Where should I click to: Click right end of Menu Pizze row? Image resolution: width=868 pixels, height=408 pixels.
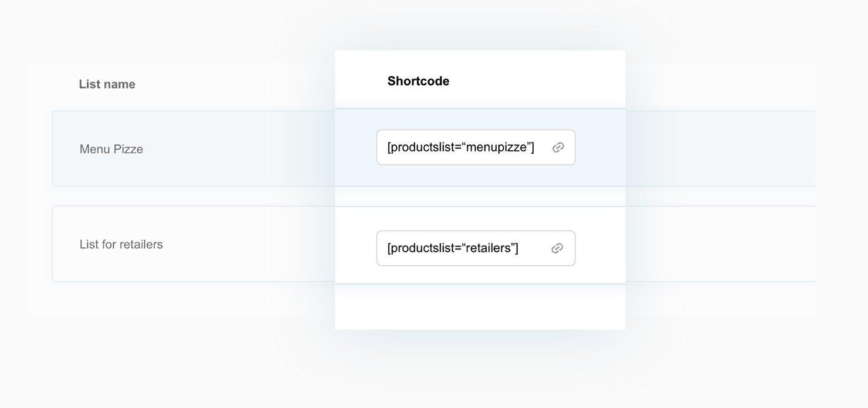(x=720, y=149)
